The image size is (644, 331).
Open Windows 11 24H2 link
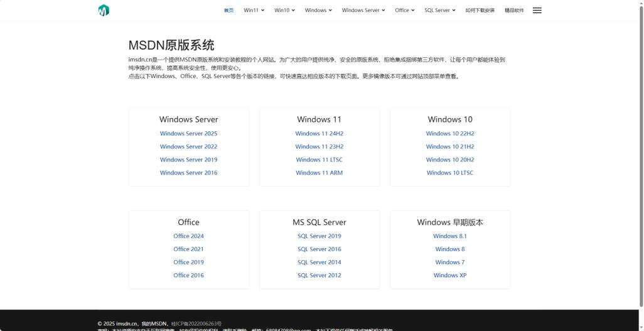tap(319, 134)
